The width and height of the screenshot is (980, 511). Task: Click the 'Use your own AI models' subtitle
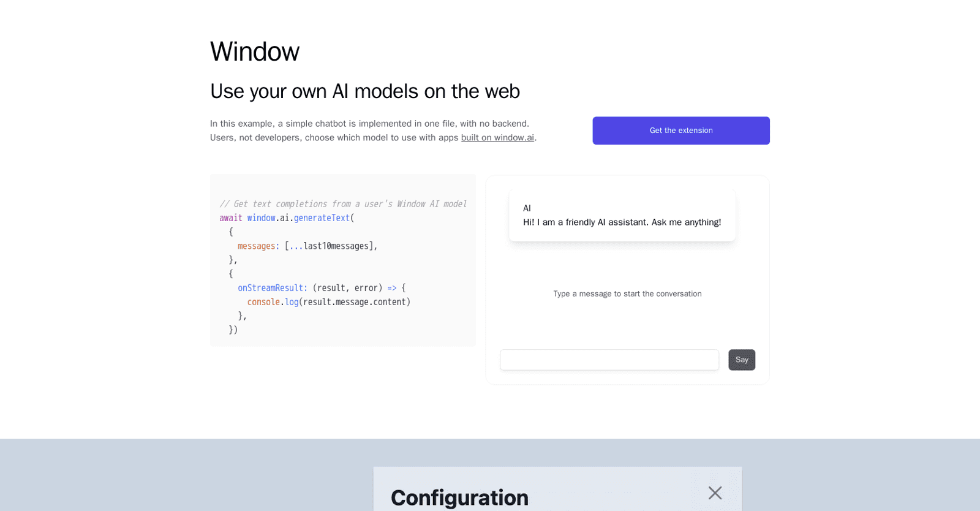pyautogui.click(x=364, y=91)
